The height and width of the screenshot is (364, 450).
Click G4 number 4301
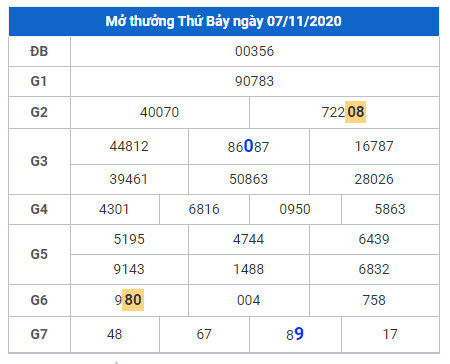(x=114, y=209)
